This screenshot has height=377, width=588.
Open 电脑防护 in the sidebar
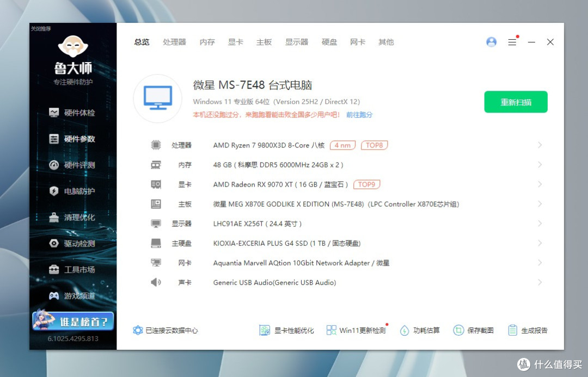(72, 191)
